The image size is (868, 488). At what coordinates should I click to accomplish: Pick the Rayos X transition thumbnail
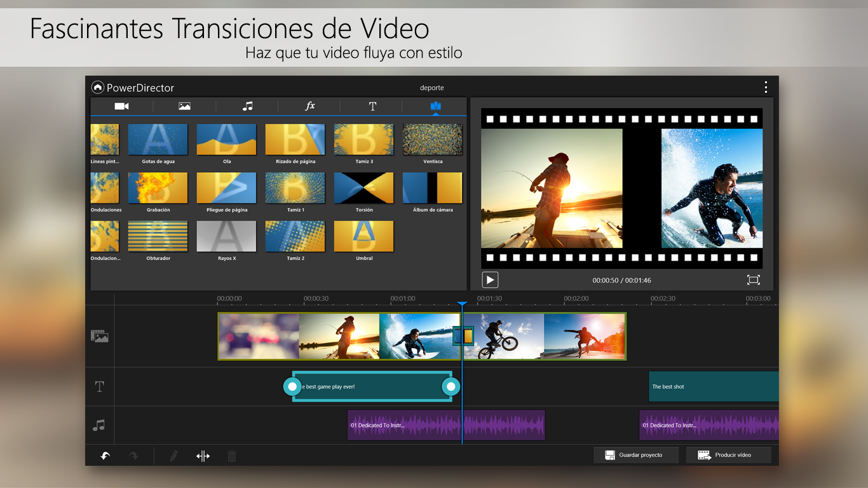226,236
